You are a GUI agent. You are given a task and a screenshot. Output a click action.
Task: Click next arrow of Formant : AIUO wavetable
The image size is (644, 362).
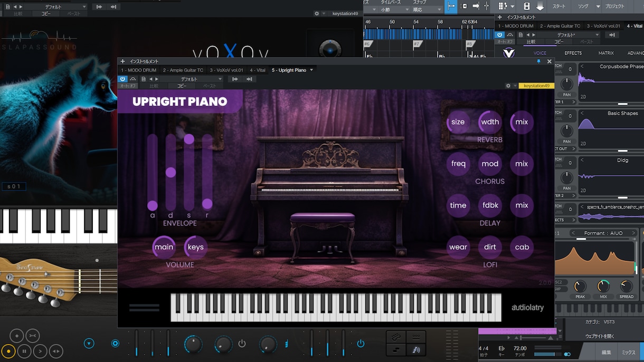pos(634,233)
